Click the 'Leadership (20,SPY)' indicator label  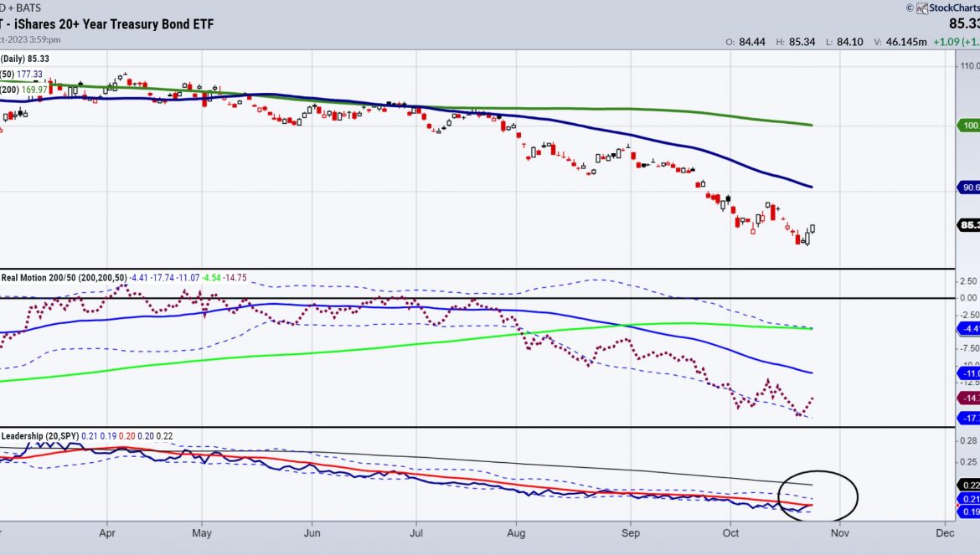(x=41, y=436)
